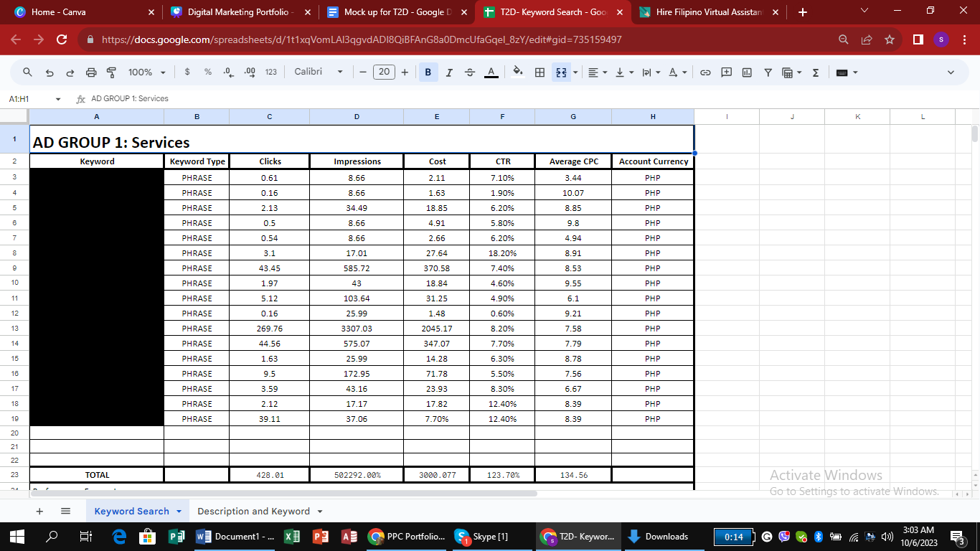980x551 pixels.
Task: Toggle strikethrough formatting
Action: 470,72
